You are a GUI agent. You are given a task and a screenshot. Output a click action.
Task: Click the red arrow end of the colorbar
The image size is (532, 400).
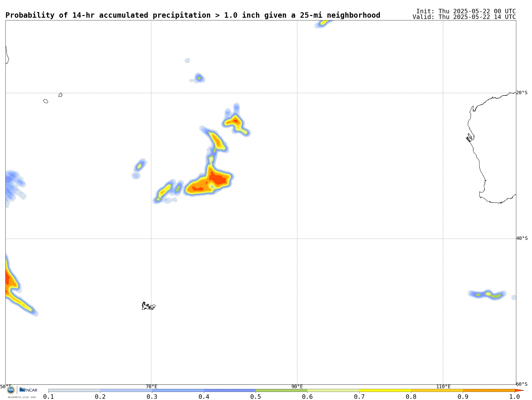[x=519, y=390]
